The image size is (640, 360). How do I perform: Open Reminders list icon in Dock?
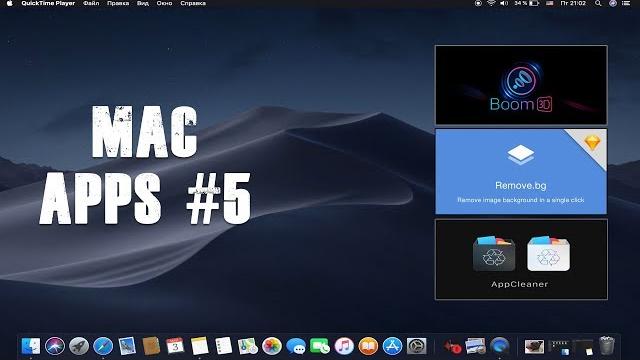[223, 346]
